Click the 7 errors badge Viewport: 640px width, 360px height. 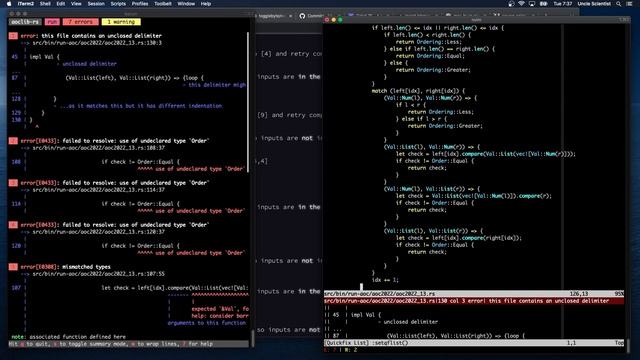point(80,22)
